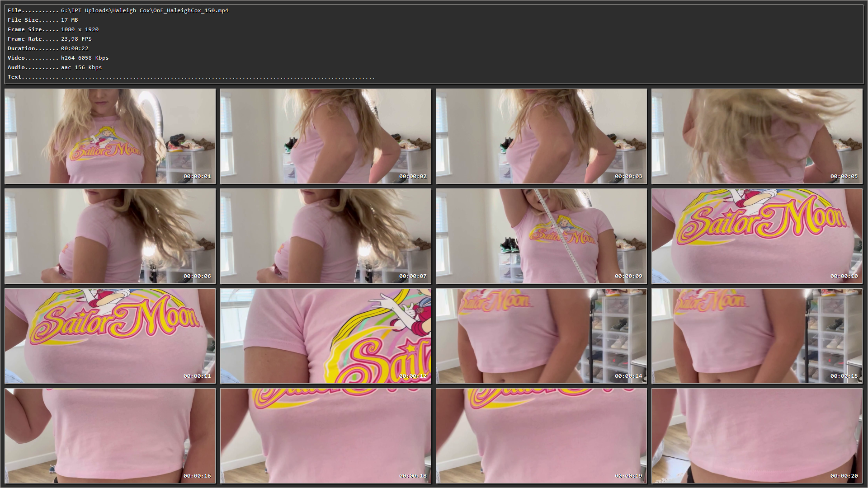Click the duration value 00:00:22
This screenshot has width=868, height=488.
[x=75, y=48]
